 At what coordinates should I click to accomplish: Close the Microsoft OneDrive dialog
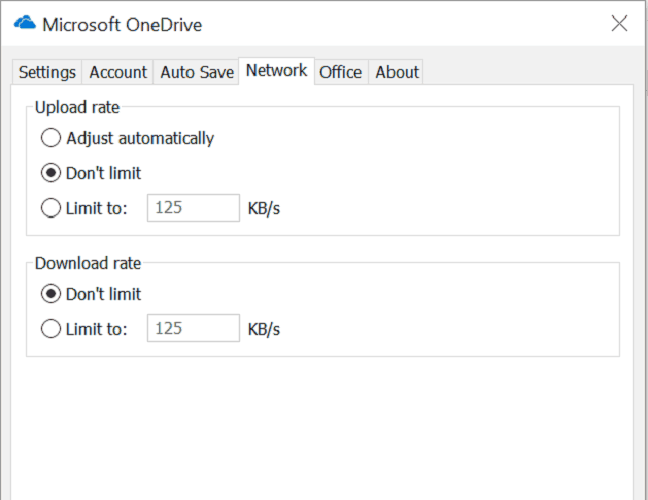[619, 23]
